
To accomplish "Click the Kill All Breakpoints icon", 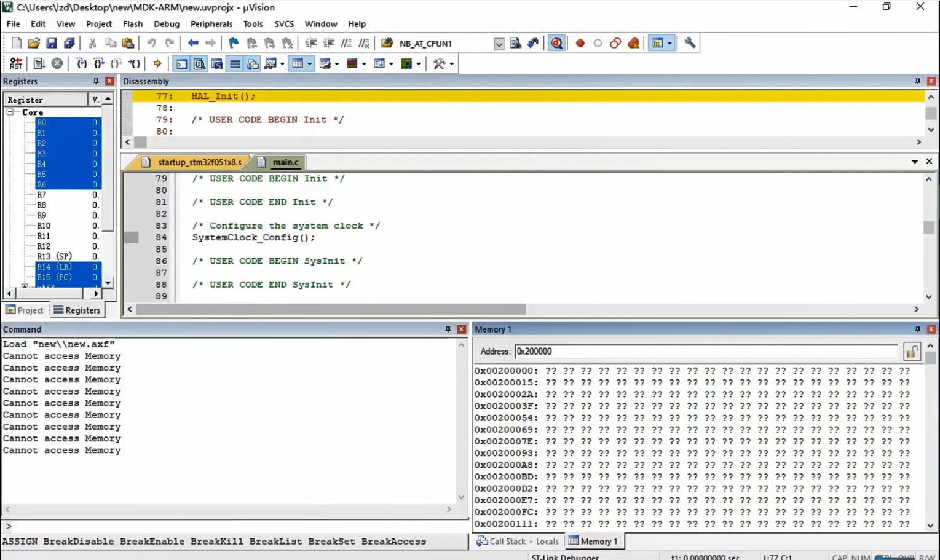I will (x=633, y=44).
